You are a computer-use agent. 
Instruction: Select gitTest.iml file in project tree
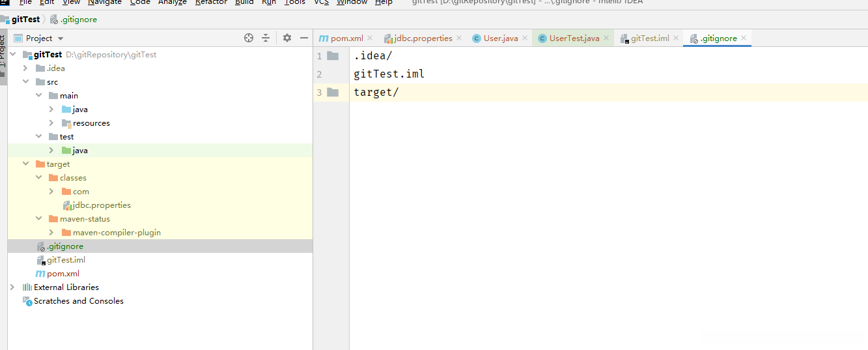61,259
